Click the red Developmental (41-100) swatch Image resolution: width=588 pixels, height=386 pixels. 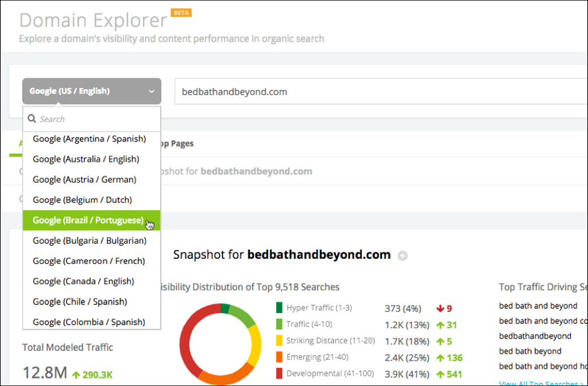click(x=279, y=374)
